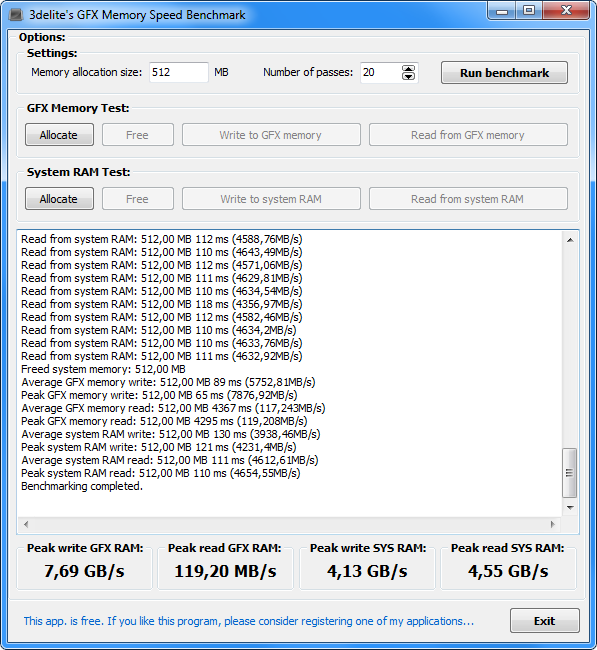
Task: Click the 119,20 MB/s peak read GFX value
Action: coord(226,572)
